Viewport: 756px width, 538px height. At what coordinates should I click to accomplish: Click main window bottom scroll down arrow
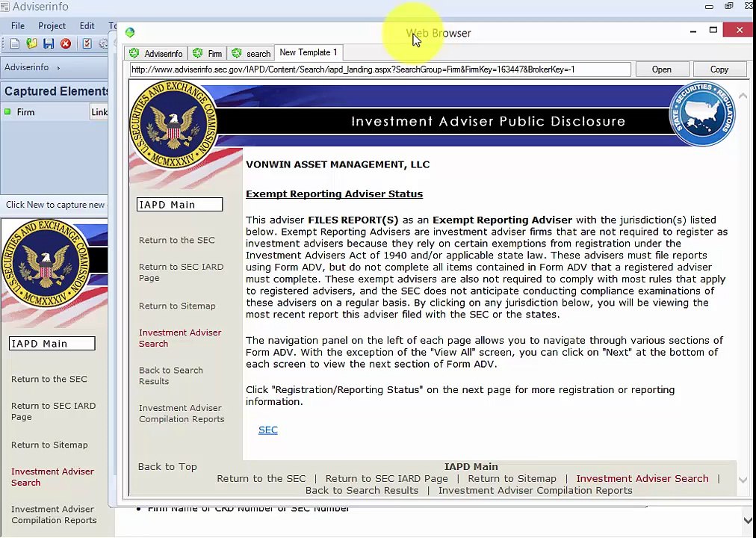click(x=748, y=521)
